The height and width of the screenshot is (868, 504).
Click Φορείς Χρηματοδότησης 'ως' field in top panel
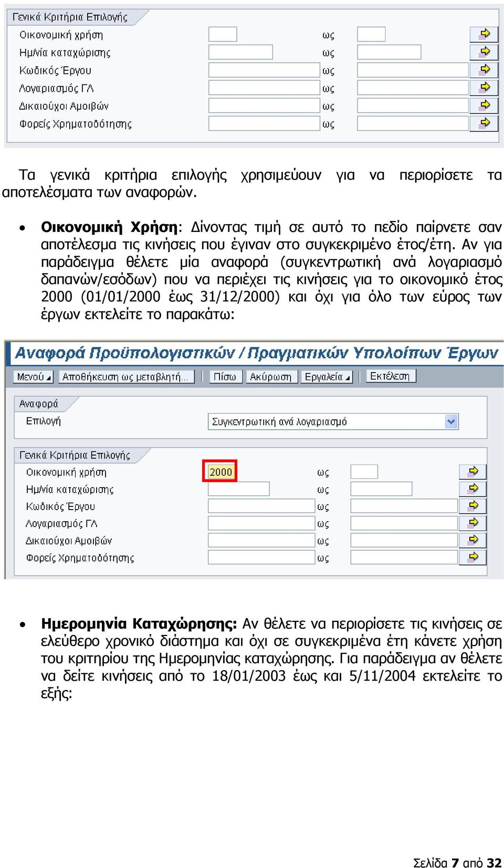pos(413,123)
